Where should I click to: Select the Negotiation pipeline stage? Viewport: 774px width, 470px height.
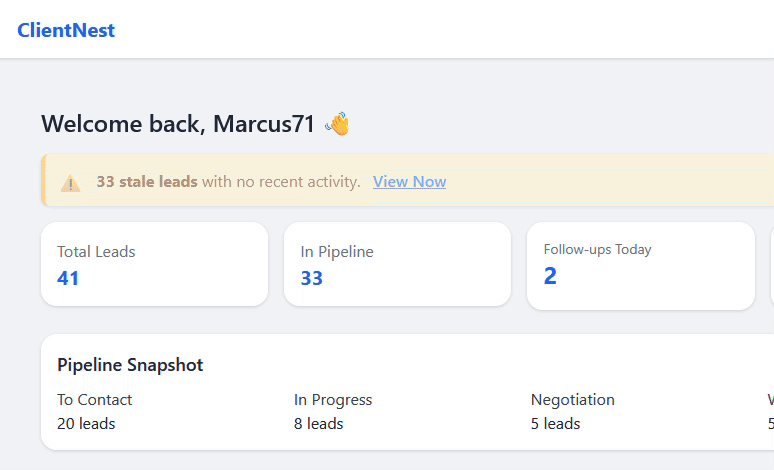pyautogui.click(x=573, y=399)
